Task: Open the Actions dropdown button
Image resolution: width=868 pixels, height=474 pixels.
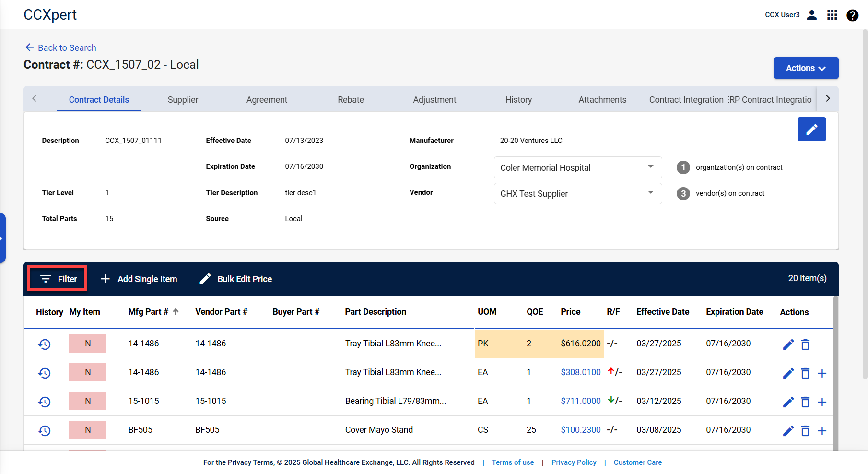Action: (806, 68)
